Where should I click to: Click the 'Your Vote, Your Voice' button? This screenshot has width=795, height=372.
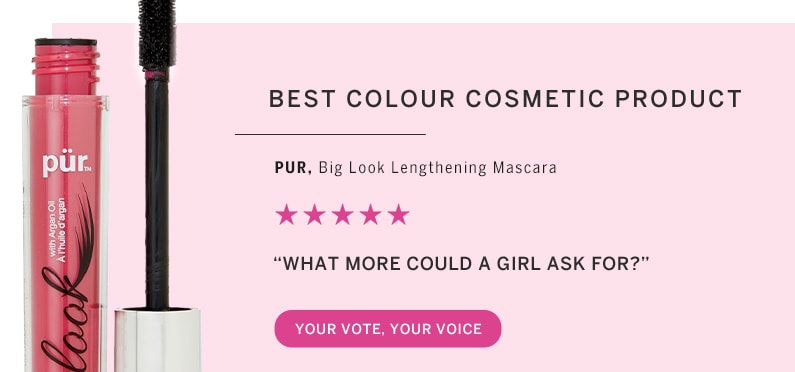(x=388, y=328)
